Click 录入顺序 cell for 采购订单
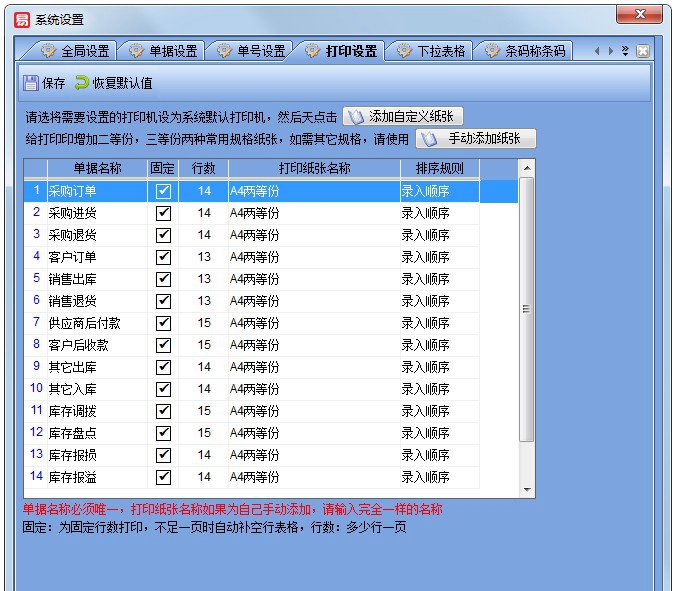The width and height of the screenshot is (678, 591). (440, 191)
